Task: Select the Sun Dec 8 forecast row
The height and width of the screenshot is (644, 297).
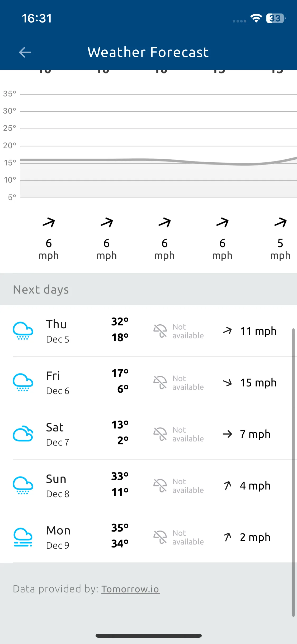Action: click(148, 485)
